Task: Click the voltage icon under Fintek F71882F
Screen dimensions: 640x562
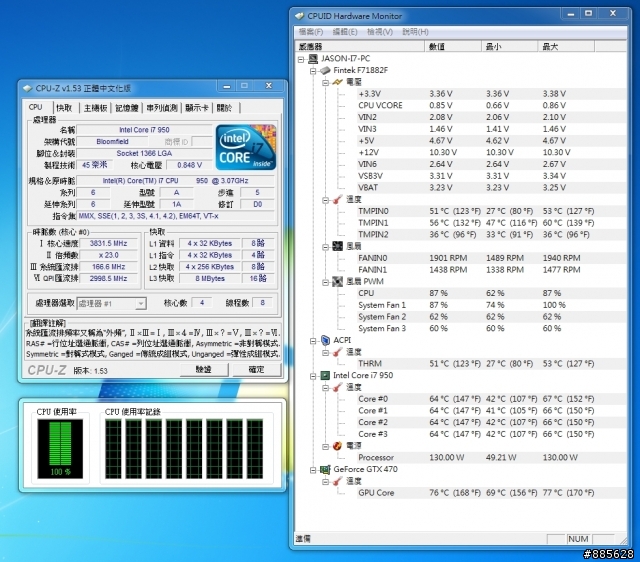Action: [337, 82]
